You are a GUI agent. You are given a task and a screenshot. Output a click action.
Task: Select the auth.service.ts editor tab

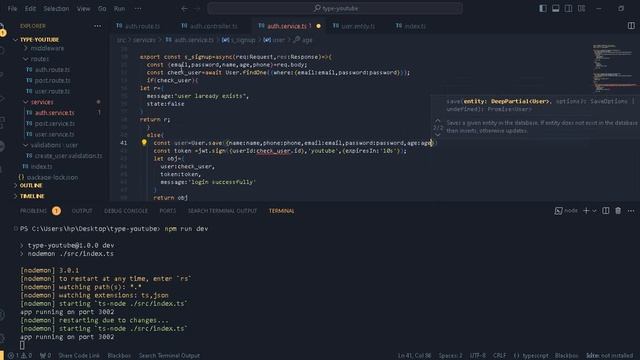point(287,26)
